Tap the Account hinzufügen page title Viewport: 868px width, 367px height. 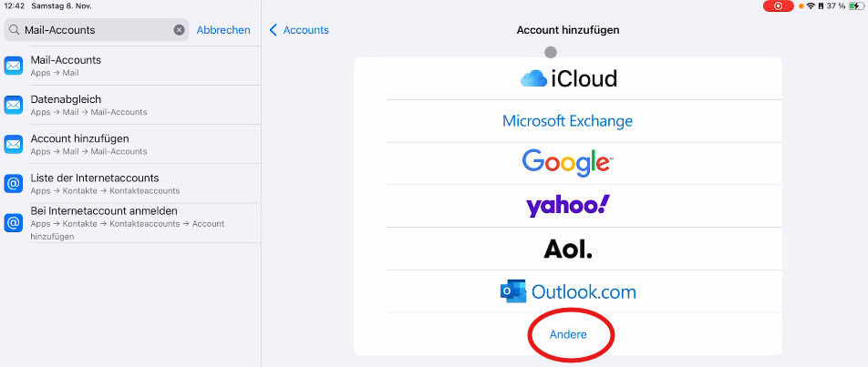(x=568, y=30)
